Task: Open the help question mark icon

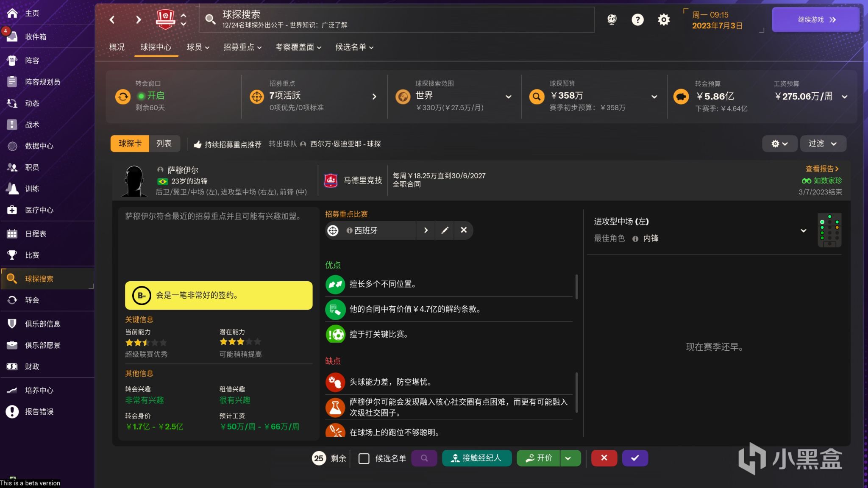Action: 637,19
